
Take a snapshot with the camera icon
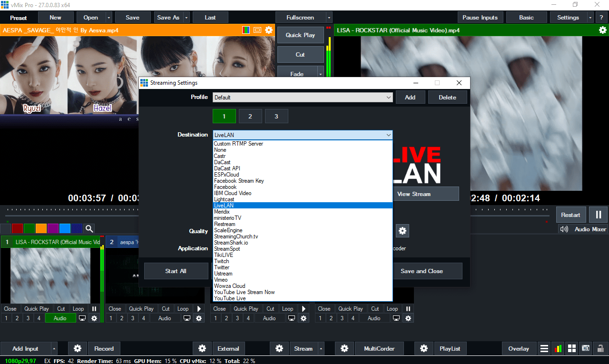click(x=586, y=348)
